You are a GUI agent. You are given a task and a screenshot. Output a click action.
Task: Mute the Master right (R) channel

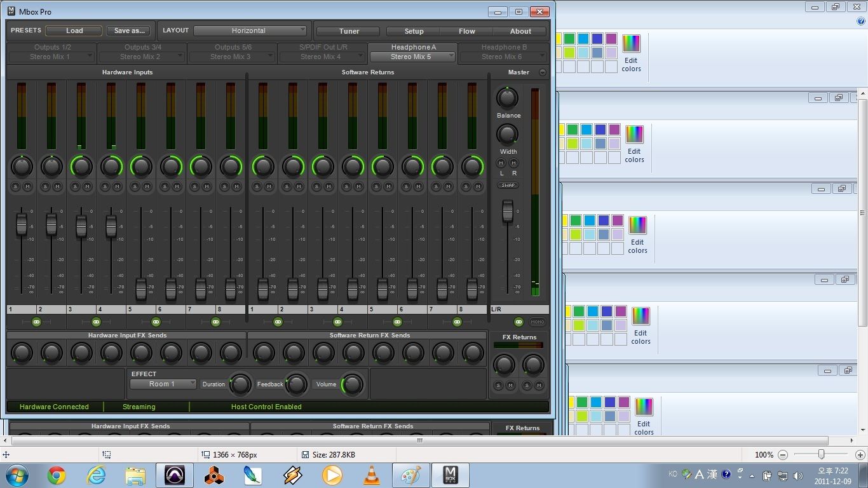(514, 163)
